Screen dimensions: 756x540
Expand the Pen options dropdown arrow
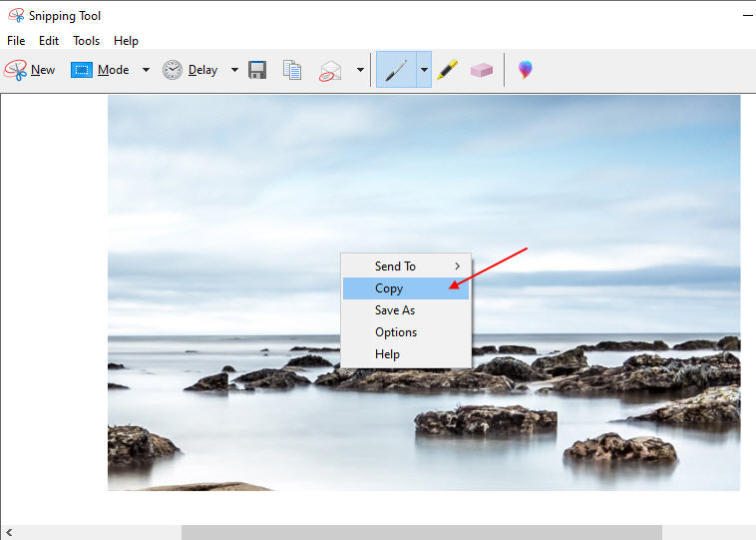click(x=424, y=70)
